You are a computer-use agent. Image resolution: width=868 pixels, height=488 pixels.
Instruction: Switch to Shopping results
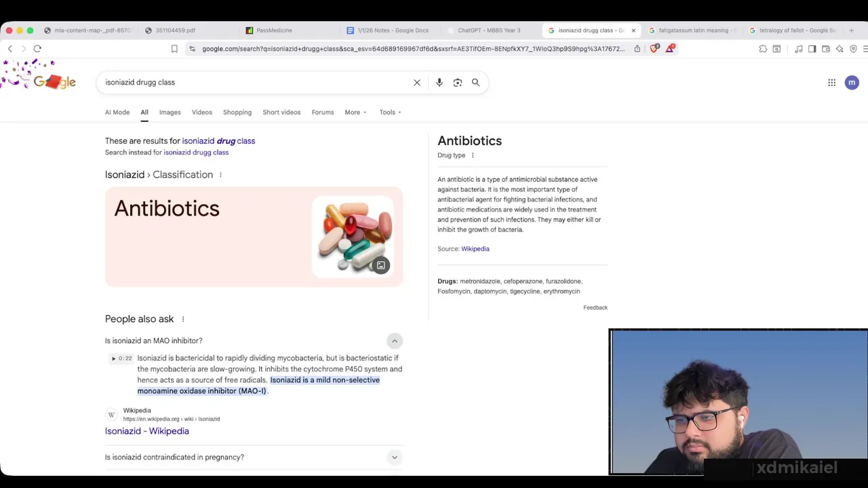pyautogui.click(x=237, y=113)
